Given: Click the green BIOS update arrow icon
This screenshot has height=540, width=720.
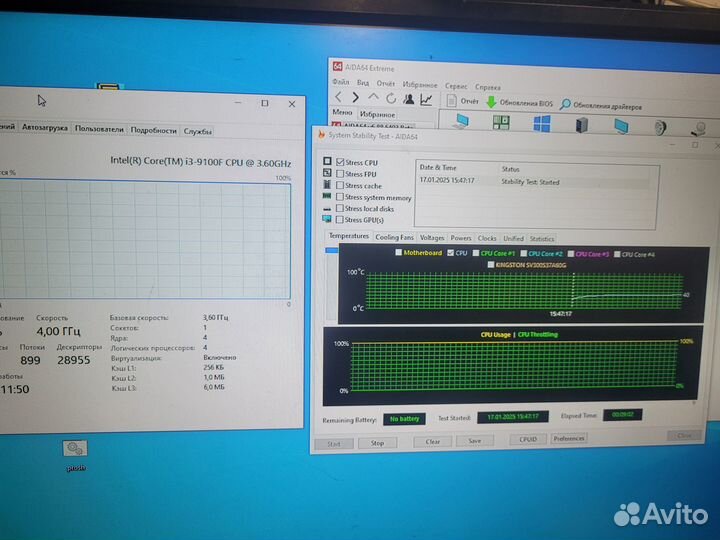Looking at the screenshot, I should tap(490, 102).
